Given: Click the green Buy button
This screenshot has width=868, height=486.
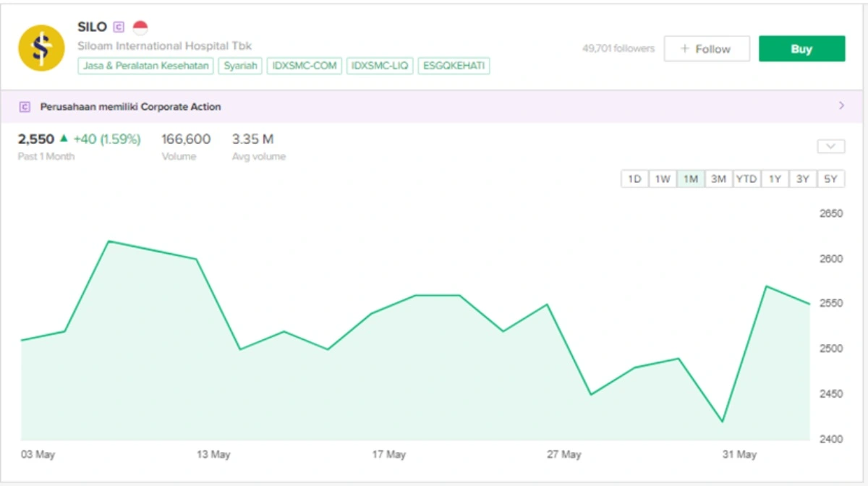Looking at the screenshot, I should (x=801, y=48).
